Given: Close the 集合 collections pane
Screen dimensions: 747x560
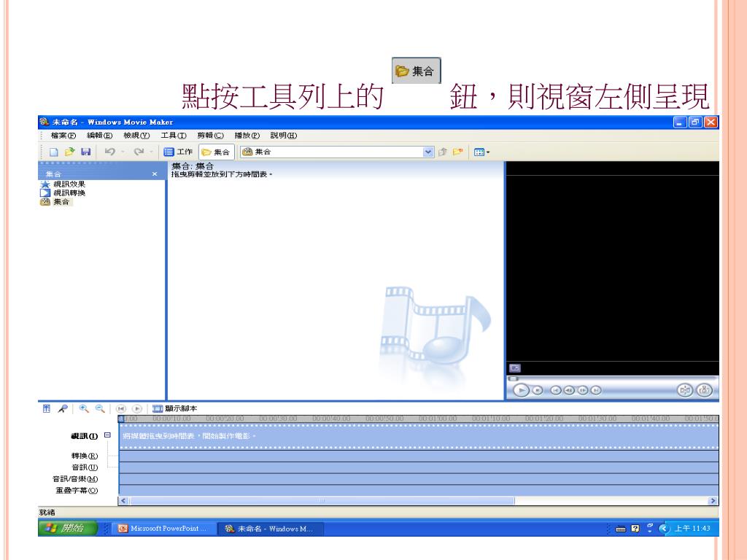Looking at the screenshot, I should point(155,174).
